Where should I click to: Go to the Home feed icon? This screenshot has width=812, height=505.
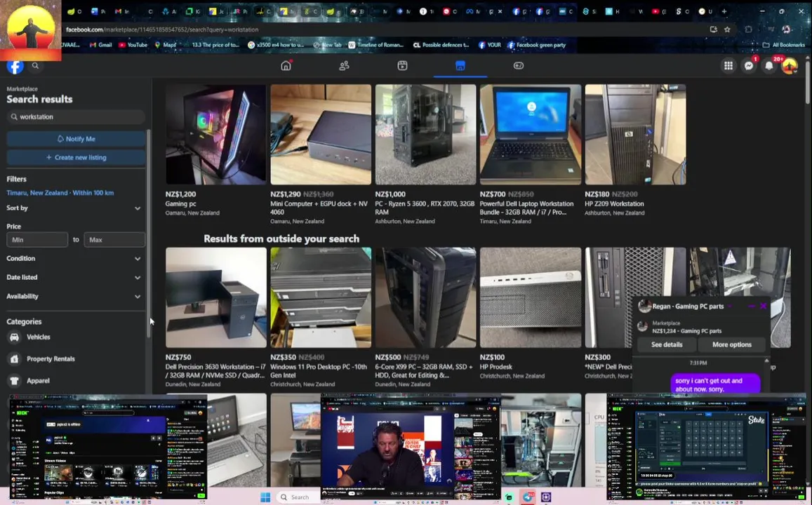click(286, 66)
